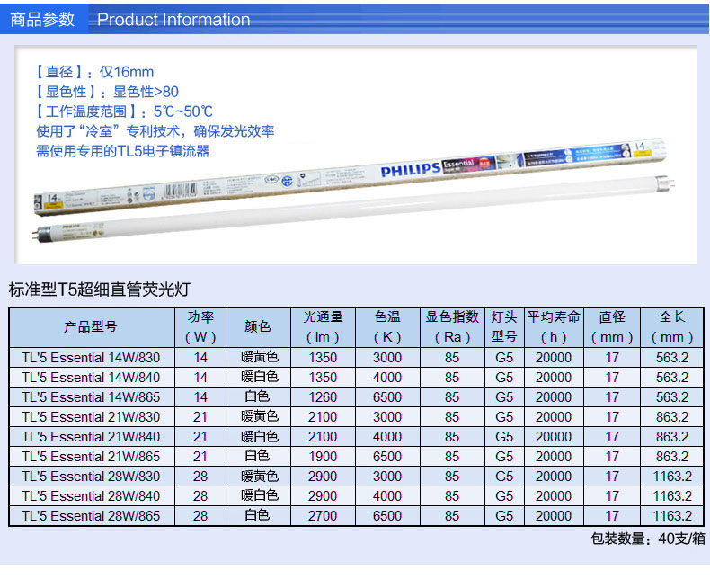The height and width of the screenshot is (588, 710).
Task: Click power value 21 in the 21W/840 row
Action: (x=200, y=437)
